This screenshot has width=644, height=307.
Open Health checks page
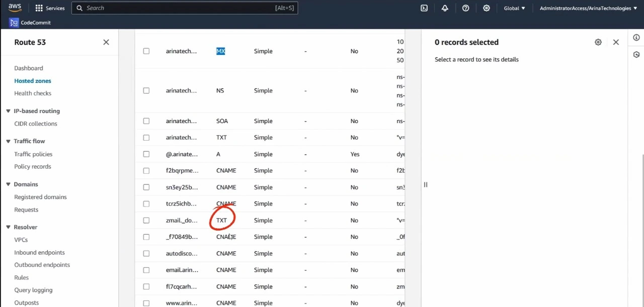(x=33, y=93)
